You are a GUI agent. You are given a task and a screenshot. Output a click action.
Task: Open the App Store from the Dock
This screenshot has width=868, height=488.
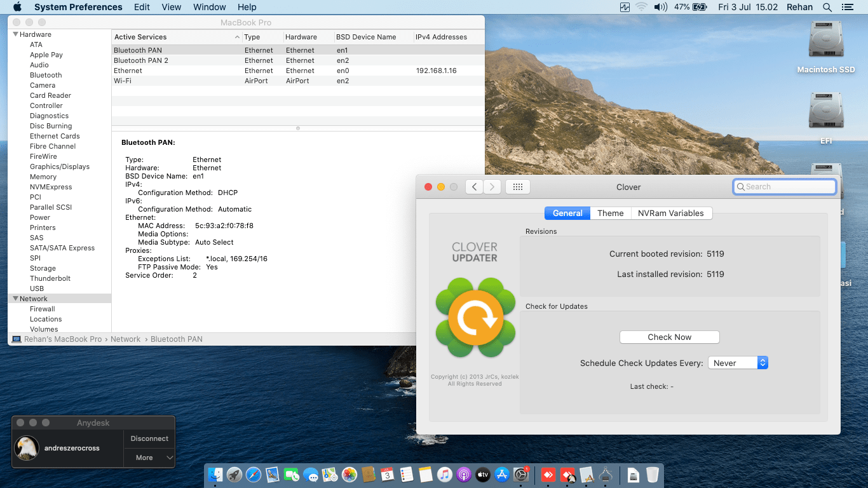click(x=502, y=475)
